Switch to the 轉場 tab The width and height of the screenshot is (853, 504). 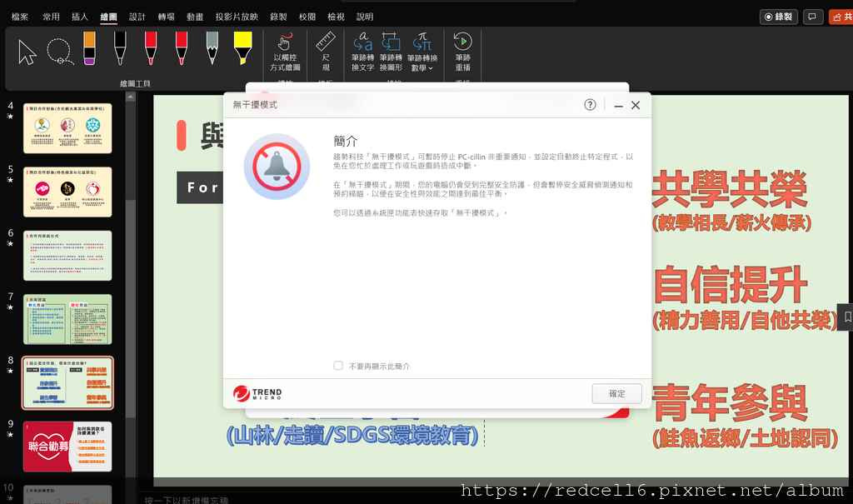(167, 17)
